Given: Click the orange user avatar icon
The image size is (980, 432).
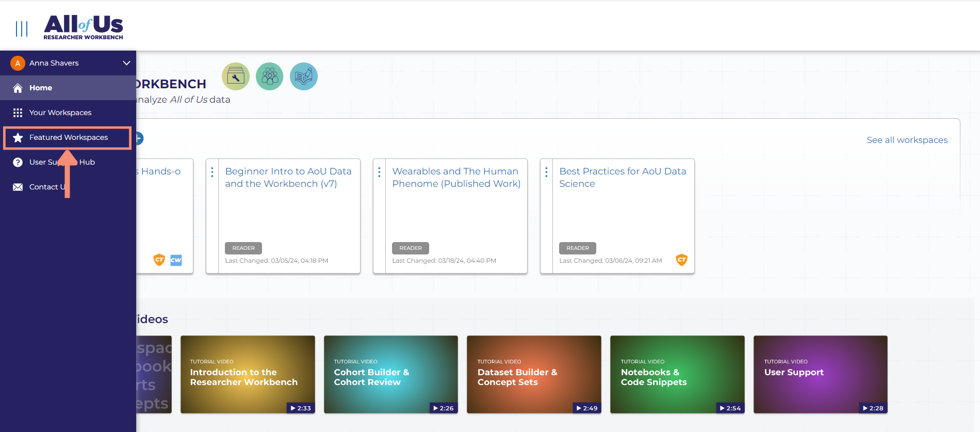Looking at the screenshot, I should tap(18, 63).
